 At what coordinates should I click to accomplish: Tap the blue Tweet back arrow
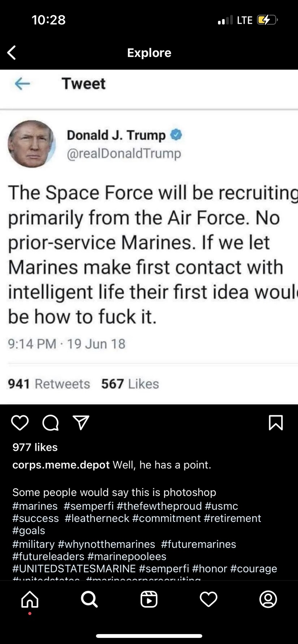(x=23, y=84)
